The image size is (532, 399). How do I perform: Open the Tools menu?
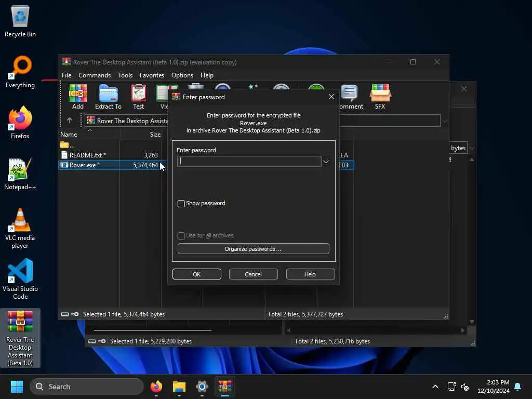pyautogui.click(x=125, y=75)
